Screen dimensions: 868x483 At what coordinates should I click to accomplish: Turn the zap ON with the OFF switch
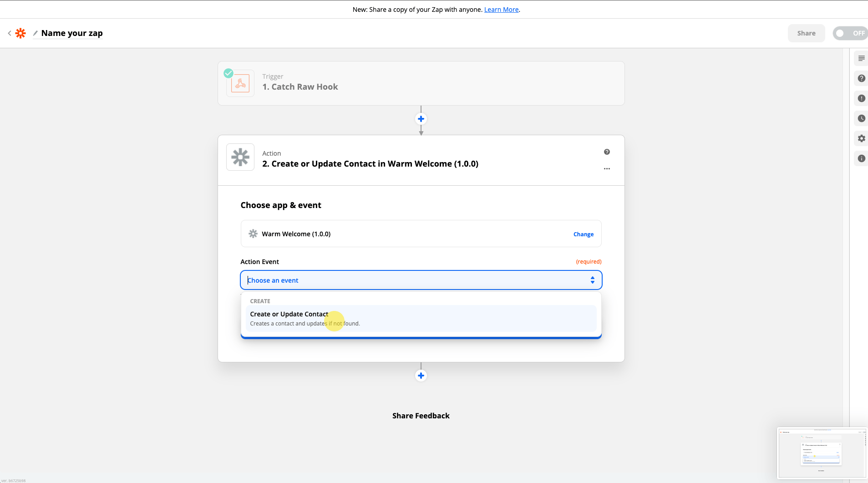850,33
